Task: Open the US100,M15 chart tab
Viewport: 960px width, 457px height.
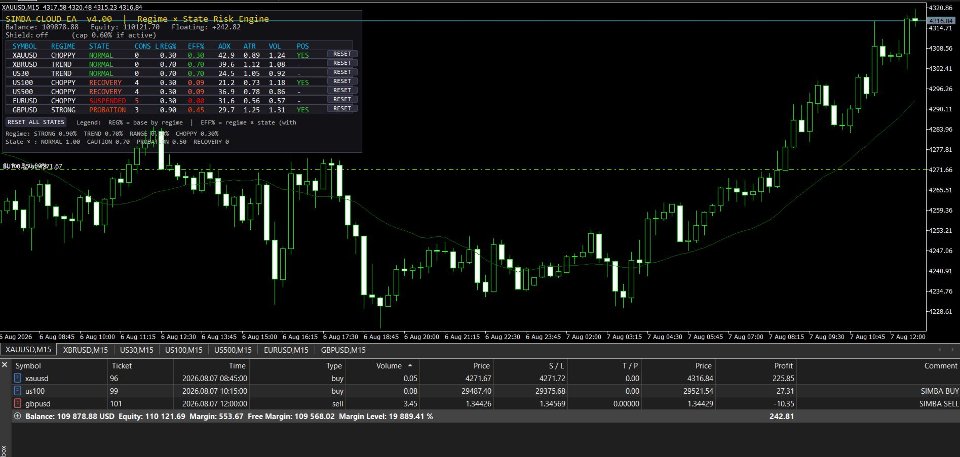Action: (x=183, y=350)
